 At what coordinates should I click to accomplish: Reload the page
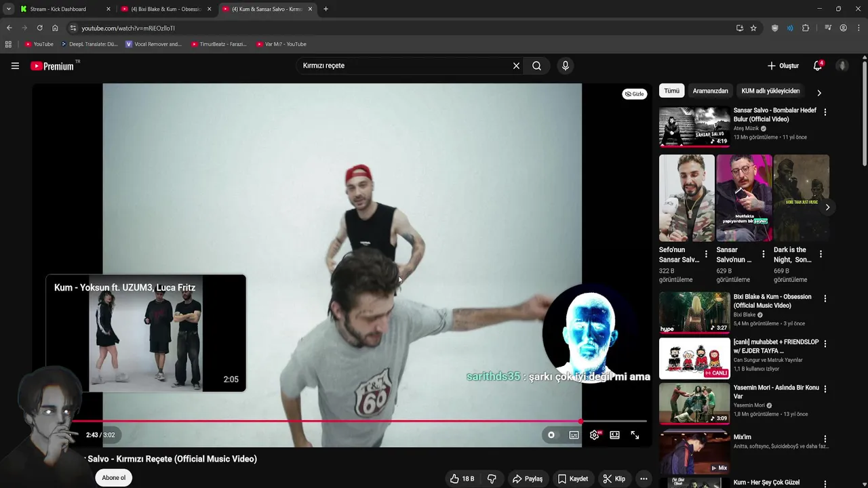click(x=39, y=28)
